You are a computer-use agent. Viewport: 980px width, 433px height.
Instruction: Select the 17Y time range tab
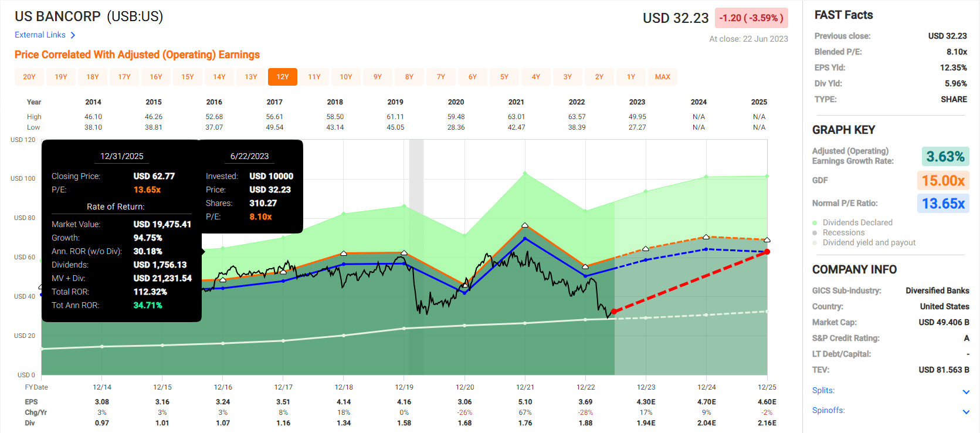click(124, 77)
